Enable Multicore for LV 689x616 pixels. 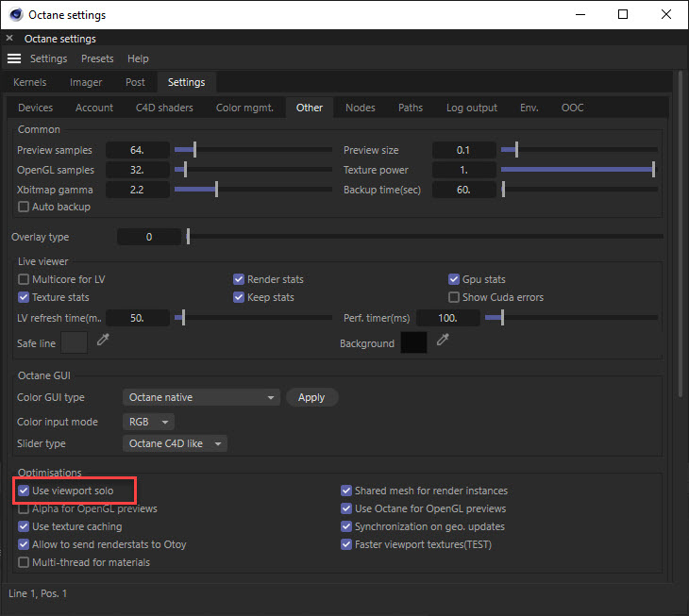pos(24,279)
